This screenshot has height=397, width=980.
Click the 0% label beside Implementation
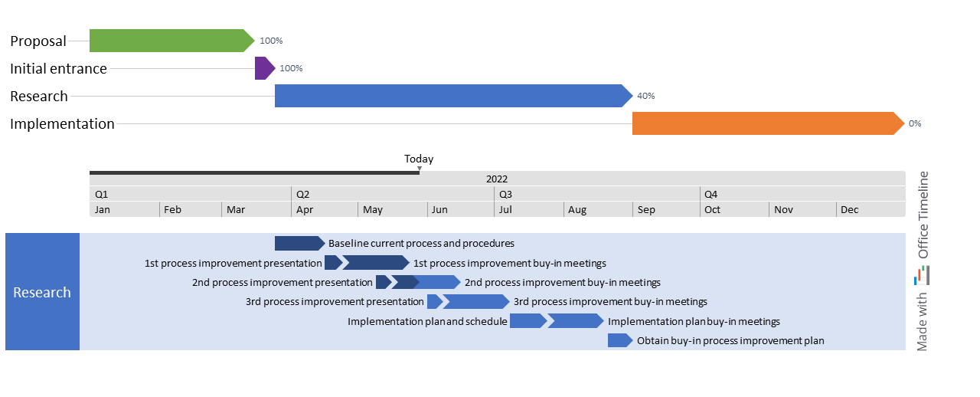(x=915, y=123)
